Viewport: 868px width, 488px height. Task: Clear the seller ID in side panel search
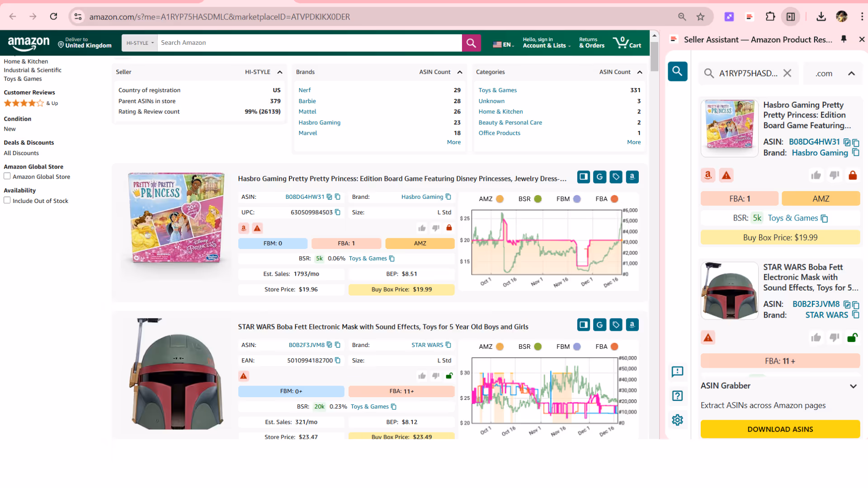[x=787, y=73]
